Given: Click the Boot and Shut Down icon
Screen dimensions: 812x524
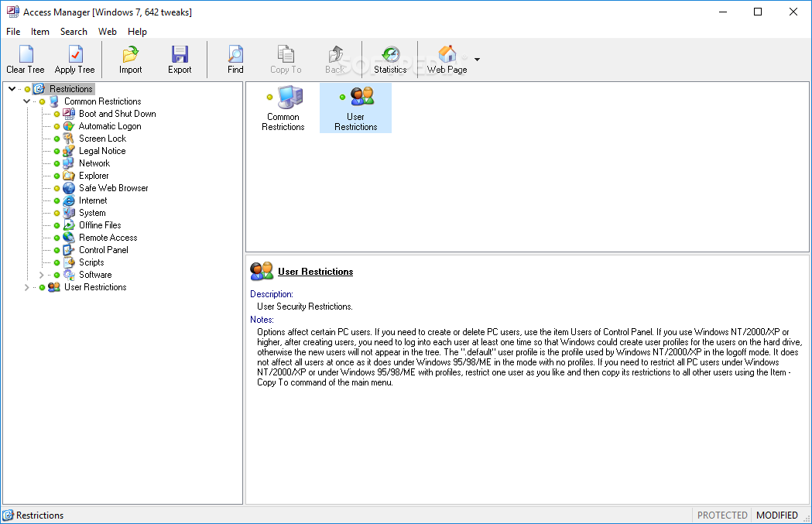Looking at the screenshot, I should point(69,114).
